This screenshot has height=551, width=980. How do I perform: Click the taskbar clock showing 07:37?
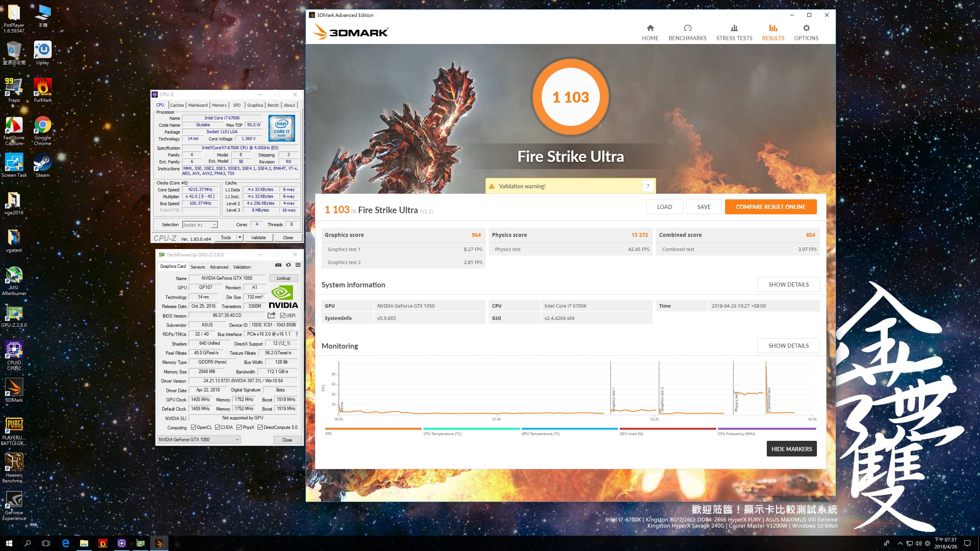(x=946, y=543)
